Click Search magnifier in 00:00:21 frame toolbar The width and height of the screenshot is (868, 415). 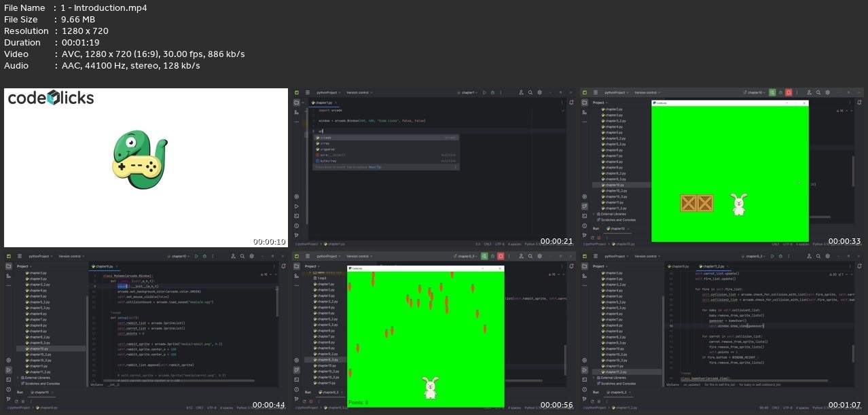(530, 92)
